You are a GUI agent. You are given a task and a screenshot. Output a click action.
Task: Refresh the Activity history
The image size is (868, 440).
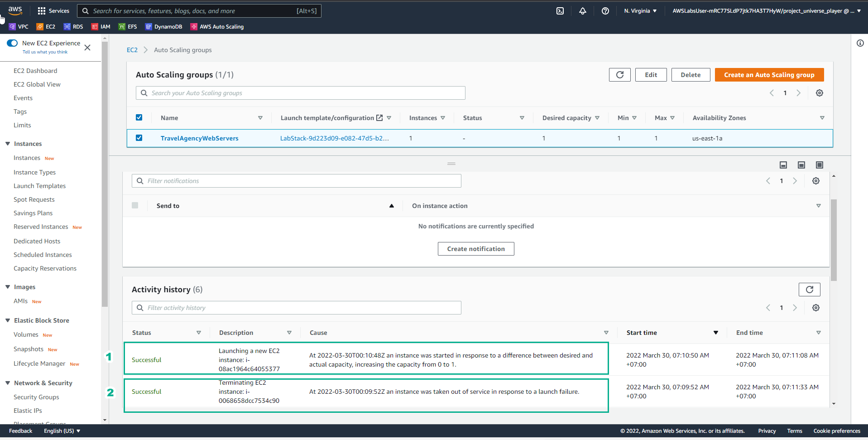pos(810,290)
